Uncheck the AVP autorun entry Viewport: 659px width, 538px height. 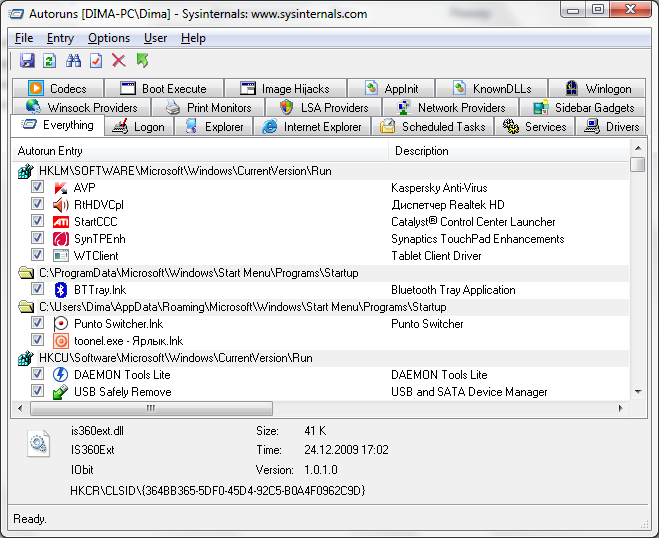tap(37, 187)
